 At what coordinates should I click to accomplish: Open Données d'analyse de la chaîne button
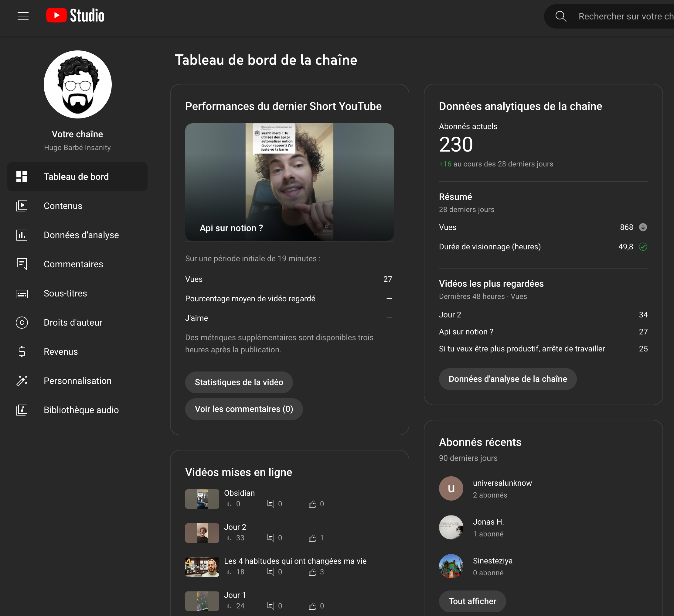click(507, 379)
